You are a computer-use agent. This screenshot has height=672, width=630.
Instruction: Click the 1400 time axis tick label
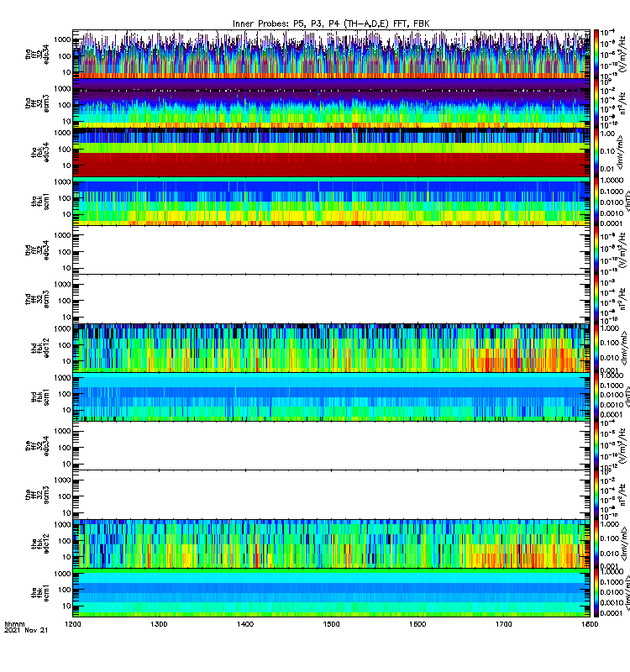(x=245, y=624)
